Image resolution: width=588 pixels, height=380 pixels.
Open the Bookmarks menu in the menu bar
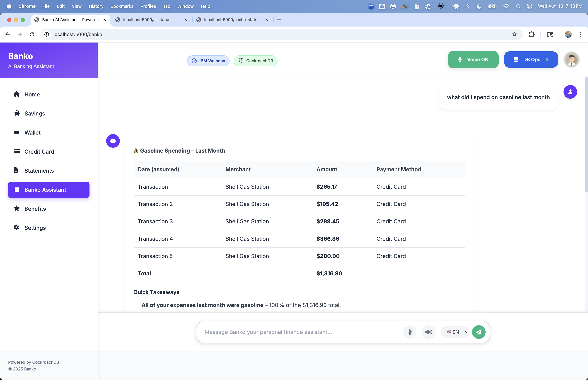(122, 6)
